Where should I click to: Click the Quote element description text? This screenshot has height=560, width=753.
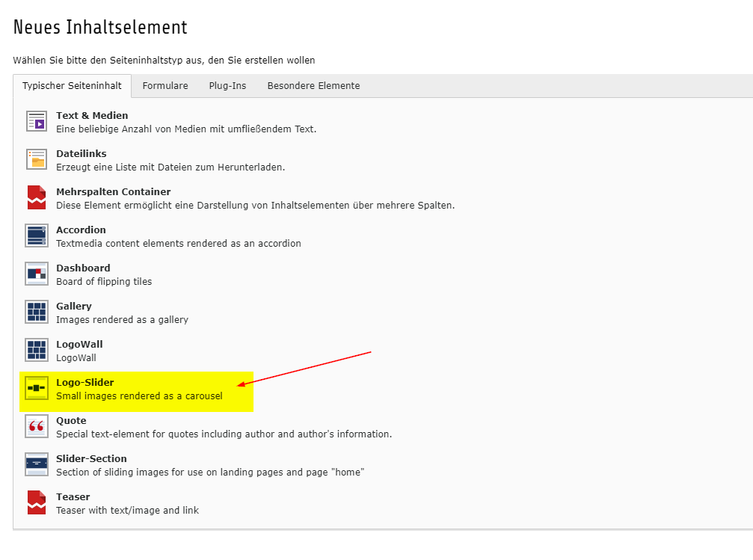click(x=224, y=434)
